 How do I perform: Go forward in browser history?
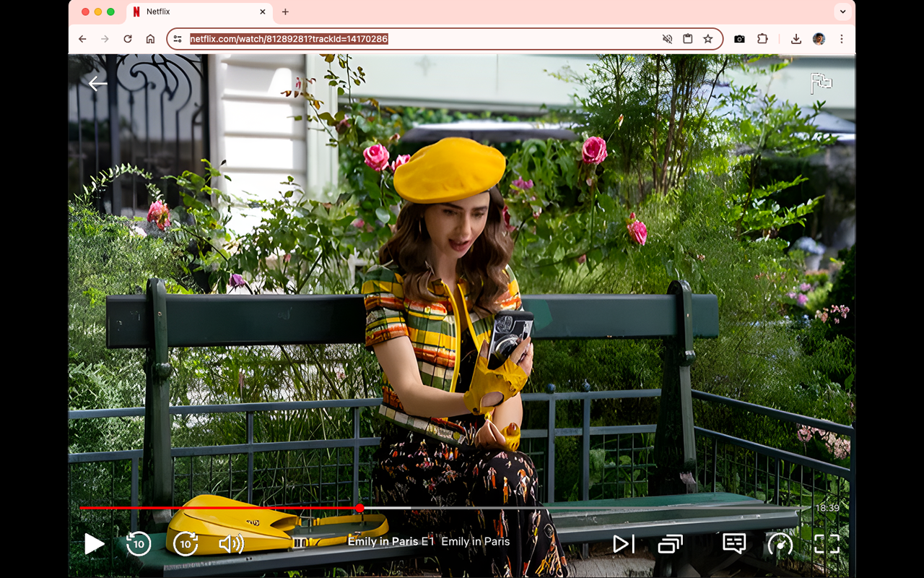tap(105, 39)
